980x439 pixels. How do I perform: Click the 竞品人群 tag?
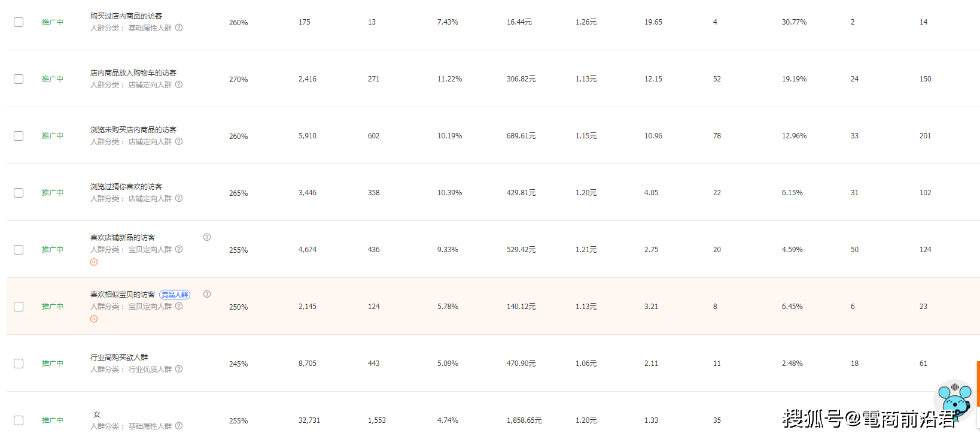click(x=175, y=295)
